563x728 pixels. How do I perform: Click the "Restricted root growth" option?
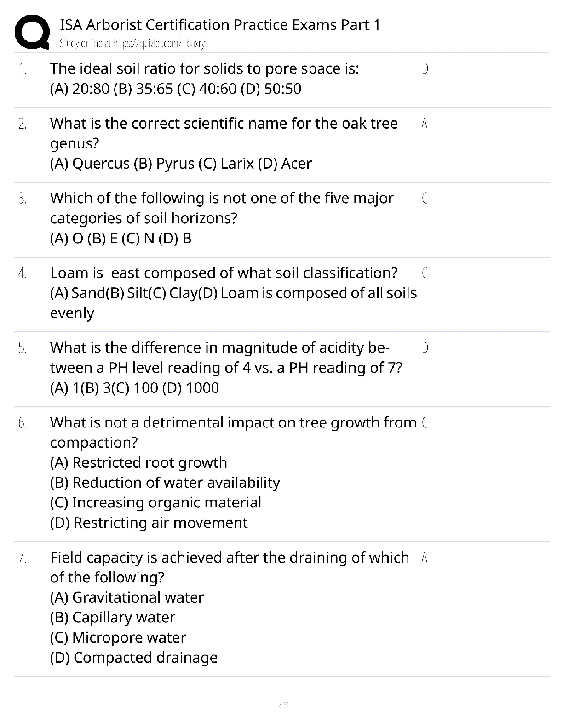[138, 462]
